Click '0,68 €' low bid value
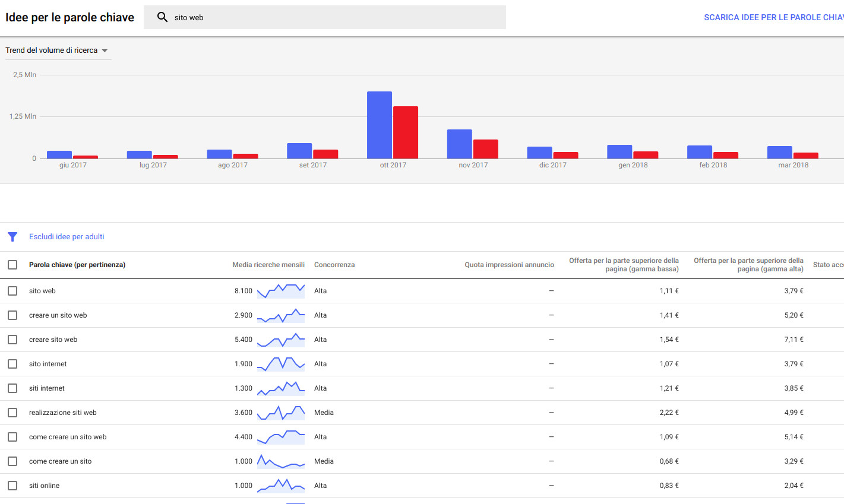Viewport: 844px width, 504px height. click(x=669, y=461)
